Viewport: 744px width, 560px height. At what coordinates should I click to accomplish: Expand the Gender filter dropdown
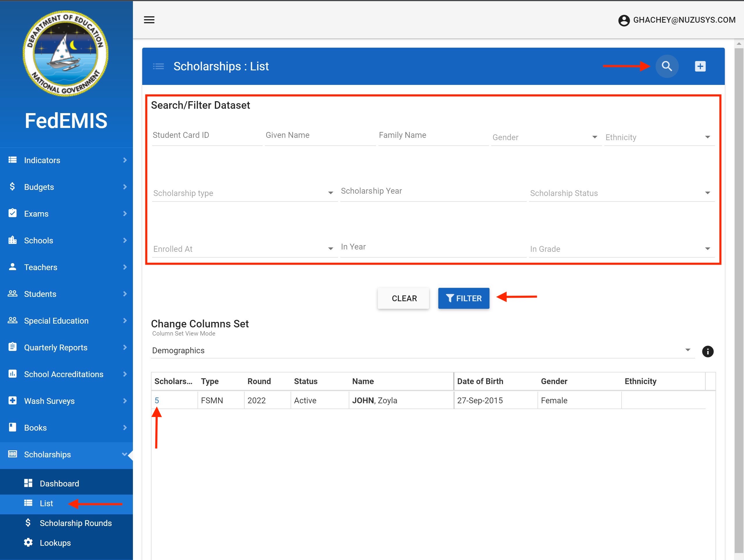(546, 137)
